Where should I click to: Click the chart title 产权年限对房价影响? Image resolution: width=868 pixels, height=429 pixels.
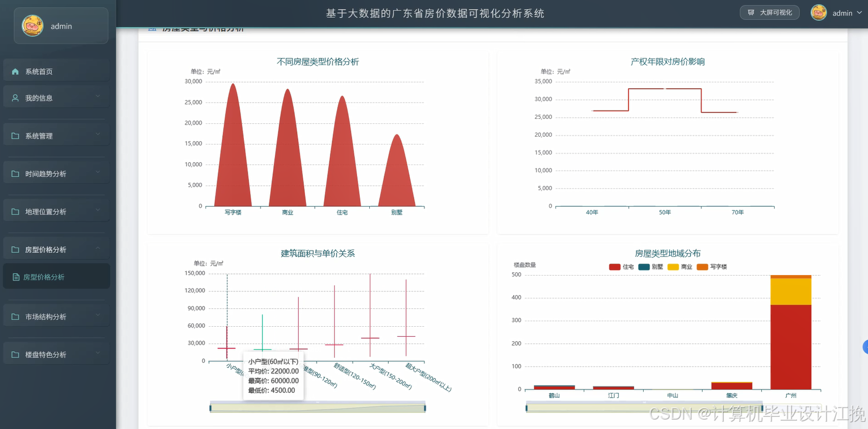coord(668,62)
